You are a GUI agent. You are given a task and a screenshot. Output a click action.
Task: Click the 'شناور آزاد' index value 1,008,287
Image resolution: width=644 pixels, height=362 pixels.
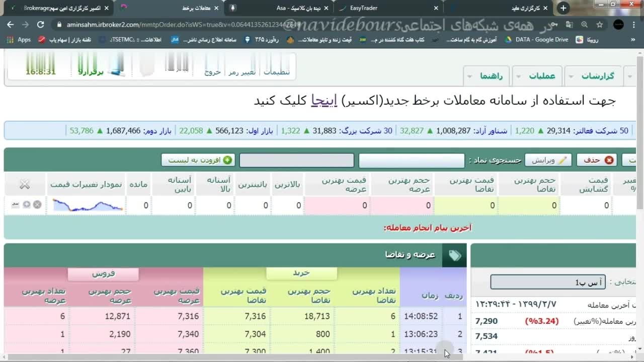[x=454, y=131]
